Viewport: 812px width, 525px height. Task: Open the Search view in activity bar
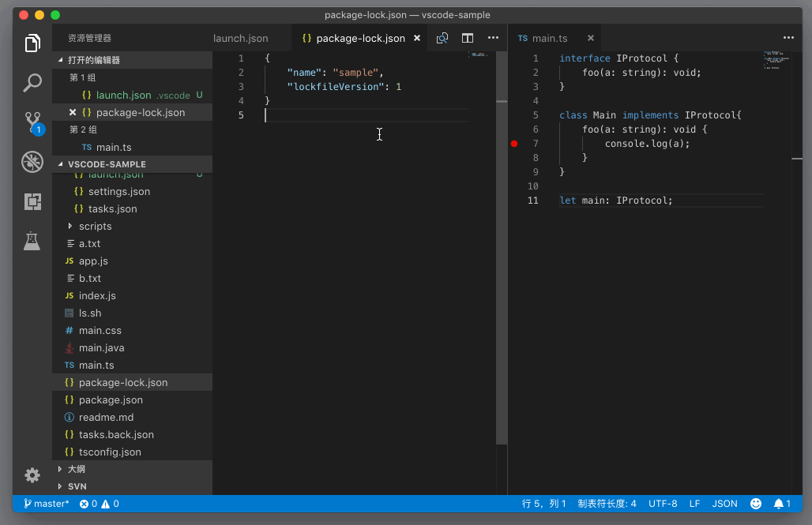click(32, 82)
